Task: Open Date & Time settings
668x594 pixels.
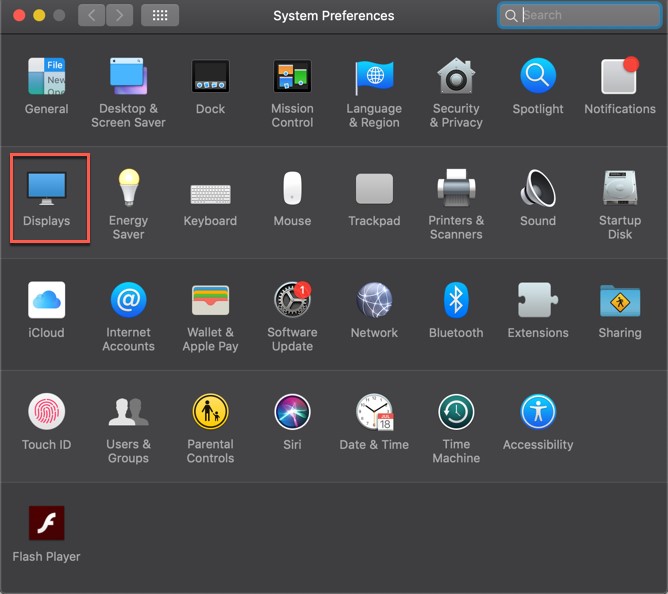Action: pyautogui.click(x=374, y=422)
